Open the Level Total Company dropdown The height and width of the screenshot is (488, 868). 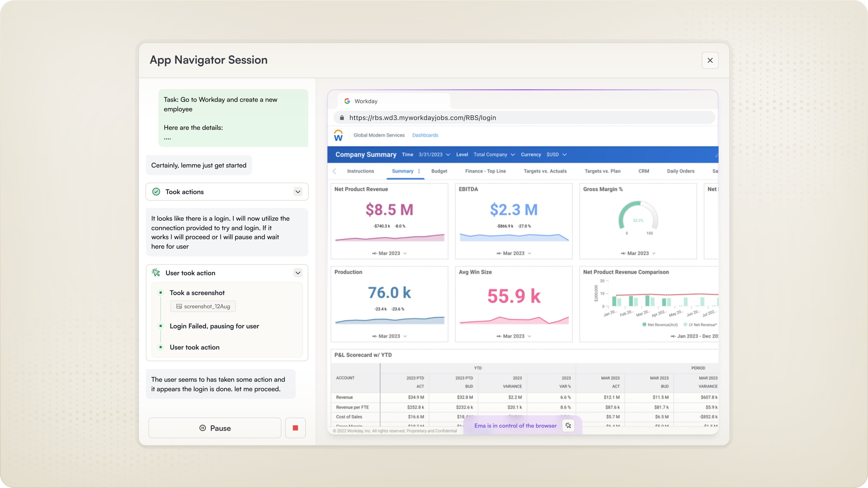point(494,155)
